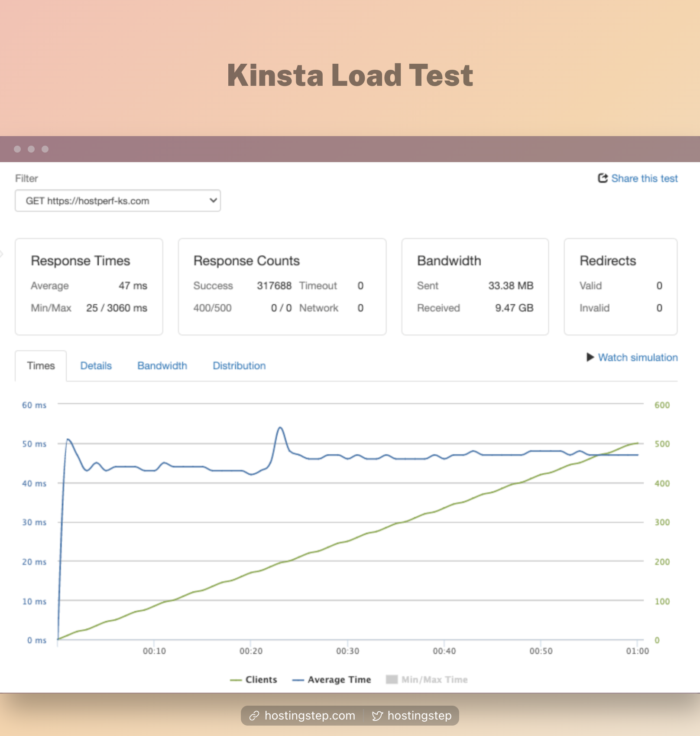Click the Invalid redirects label
Image resolution: width=700 pixels, height=736 pixels.
[594, 308]
